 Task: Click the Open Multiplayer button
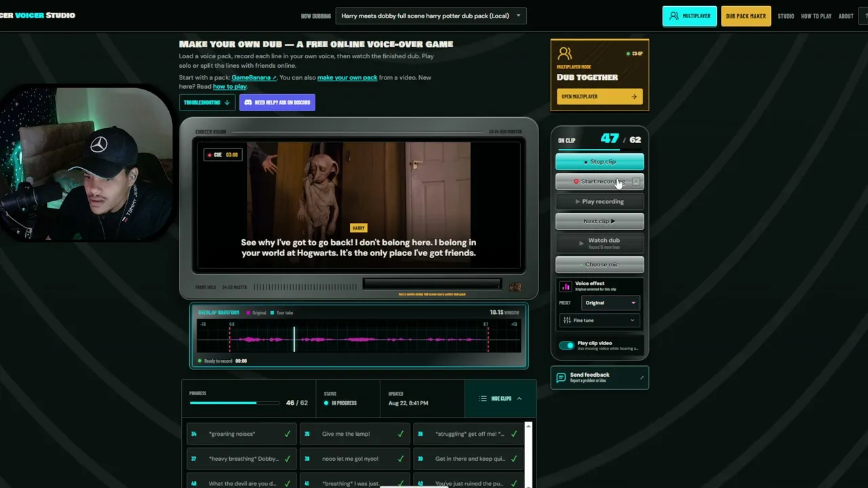tap(599, 96)
